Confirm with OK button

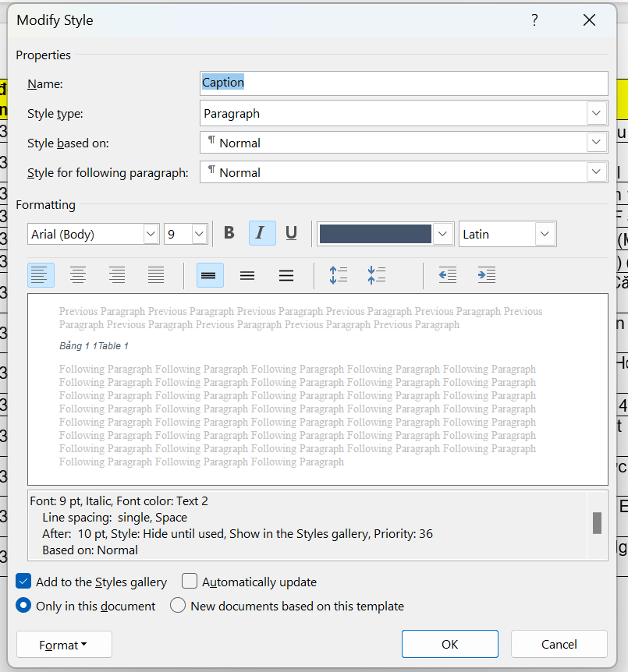(x=450, y=644)
